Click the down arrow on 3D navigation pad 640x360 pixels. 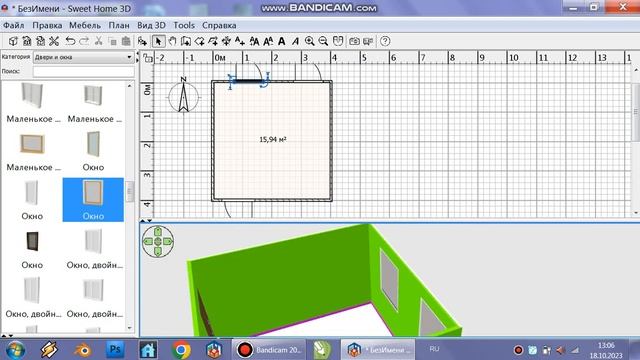pos(158,251)
